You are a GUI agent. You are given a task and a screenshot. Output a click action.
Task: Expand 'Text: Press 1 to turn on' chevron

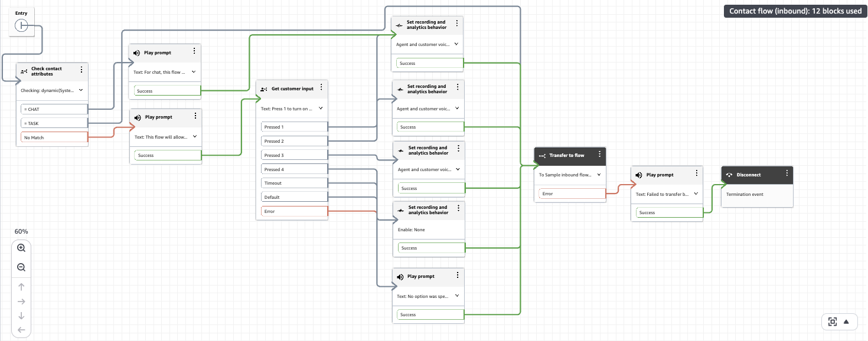click(321, 109)
